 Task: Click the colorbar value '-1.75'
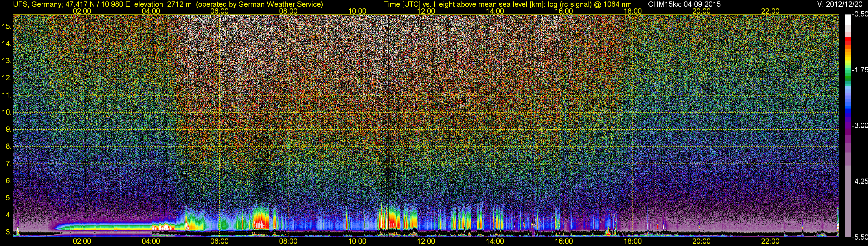point(860,70)
